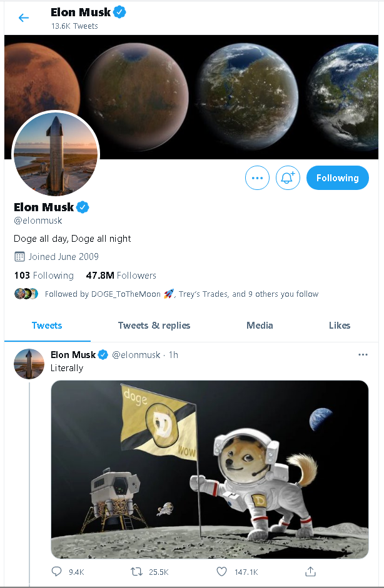Open the Doge astronaut tweet image
Image resolution: width=384 pixels, height=588 pixels.
click(x=210, y=469)
